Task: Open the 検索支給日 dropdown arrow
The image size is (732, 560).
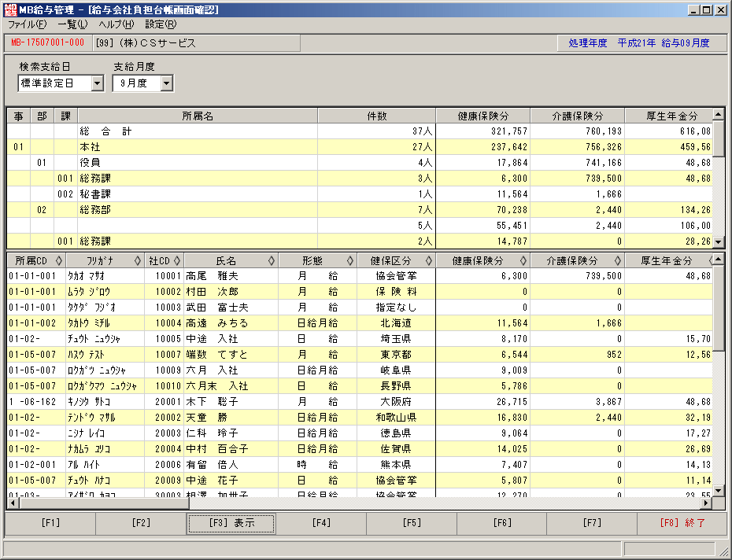Action: [97, 83]
